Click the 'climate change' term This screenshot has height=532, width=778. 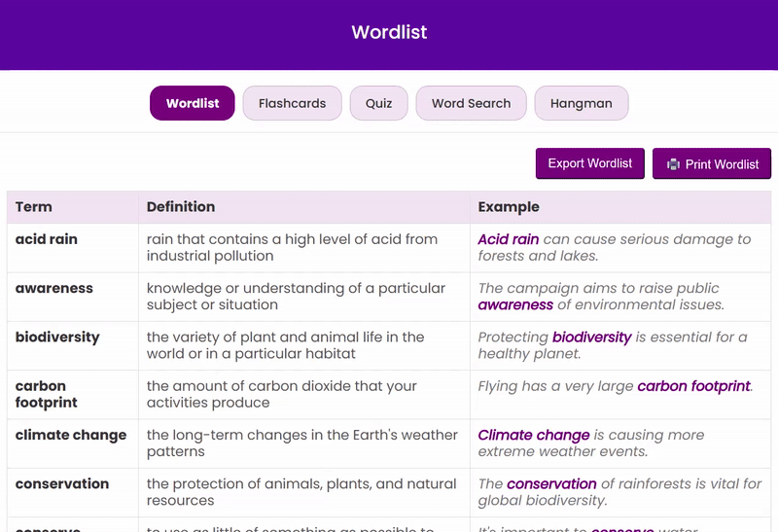[x=71, y=435]
